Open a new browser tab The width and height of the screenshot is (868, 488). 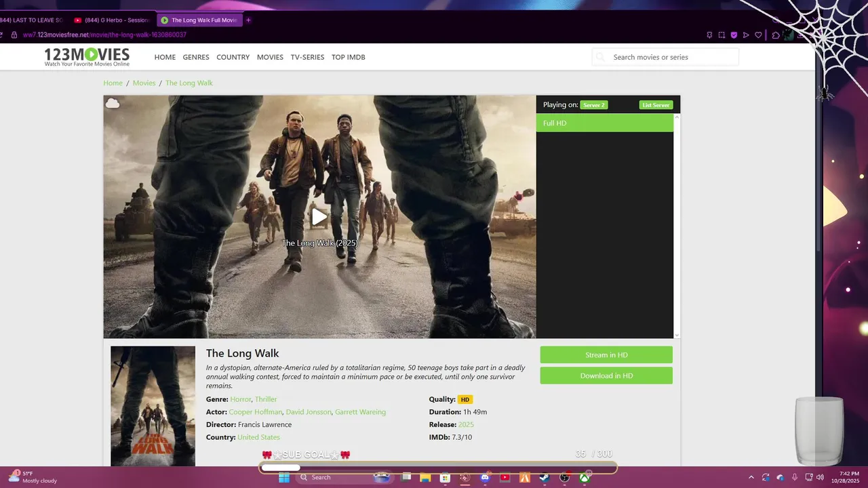pyautogui.click(x=248, y=20)
